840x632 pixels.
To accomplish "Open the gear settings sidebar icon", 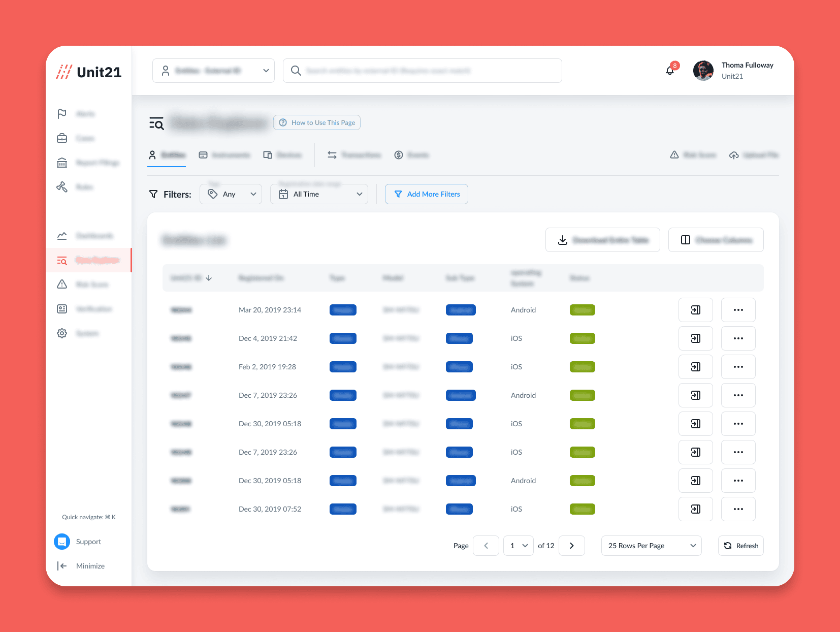I will pos(62,333).
